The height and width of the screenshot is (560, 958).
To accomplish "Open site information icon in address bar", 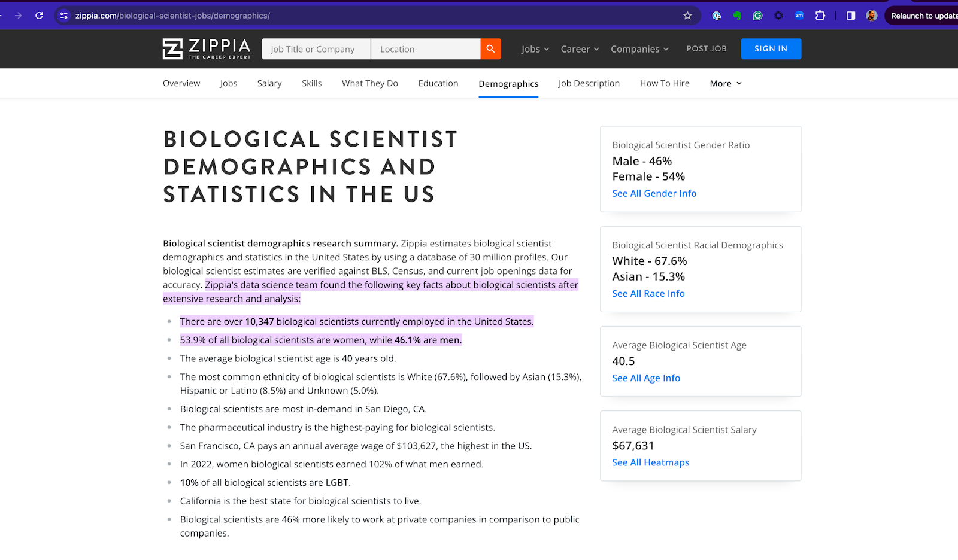I will [x=64, y=16].
